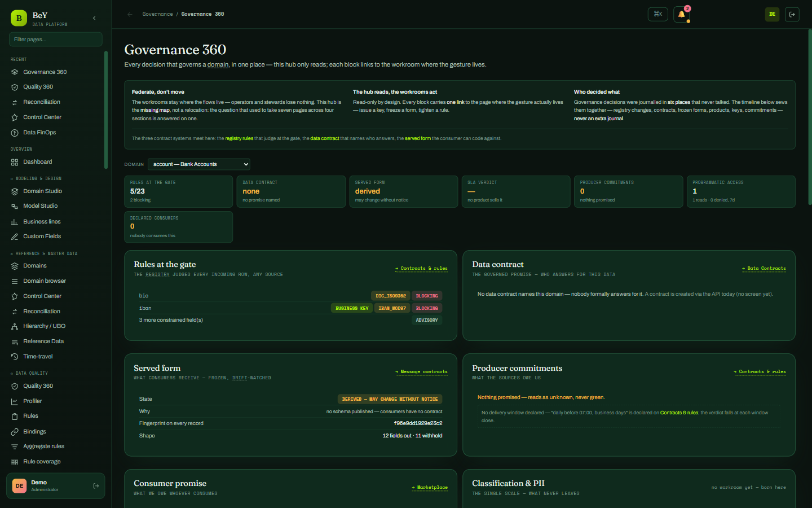Click the back arrow in breadcrumb bar

coord(130,14)
